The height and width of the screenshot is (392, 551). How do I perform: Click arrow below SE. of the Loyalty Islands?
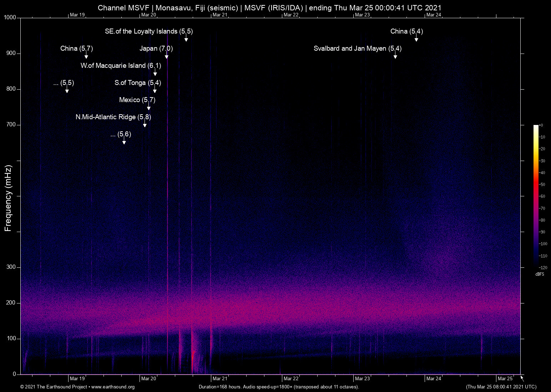(186, 39)
